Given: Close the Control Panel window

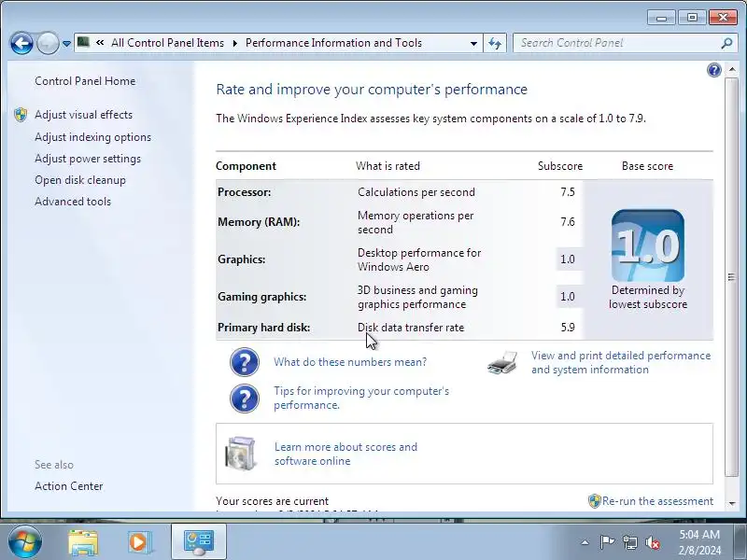Looking at the screenshot, I should pyautogui.click(x=723, y=18).
